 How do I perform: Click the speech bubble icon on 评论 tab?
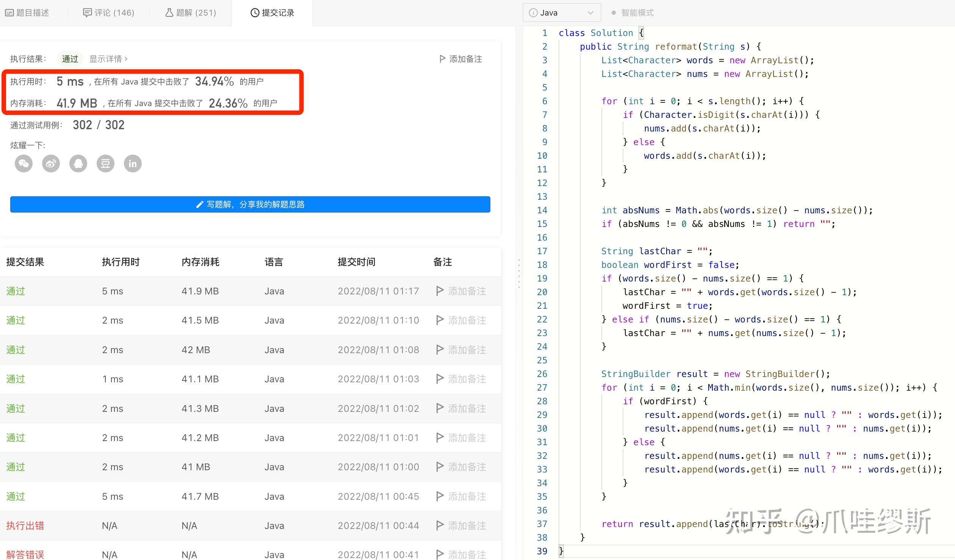(87, 12)
